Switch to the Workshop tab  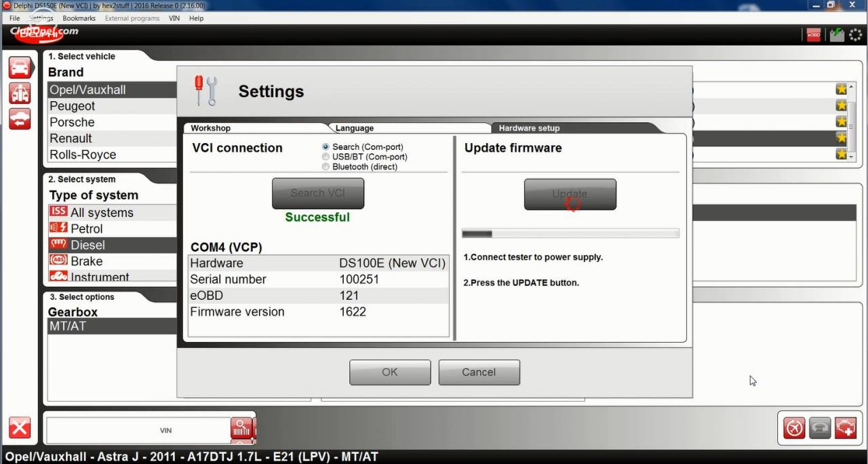(255, 128)
